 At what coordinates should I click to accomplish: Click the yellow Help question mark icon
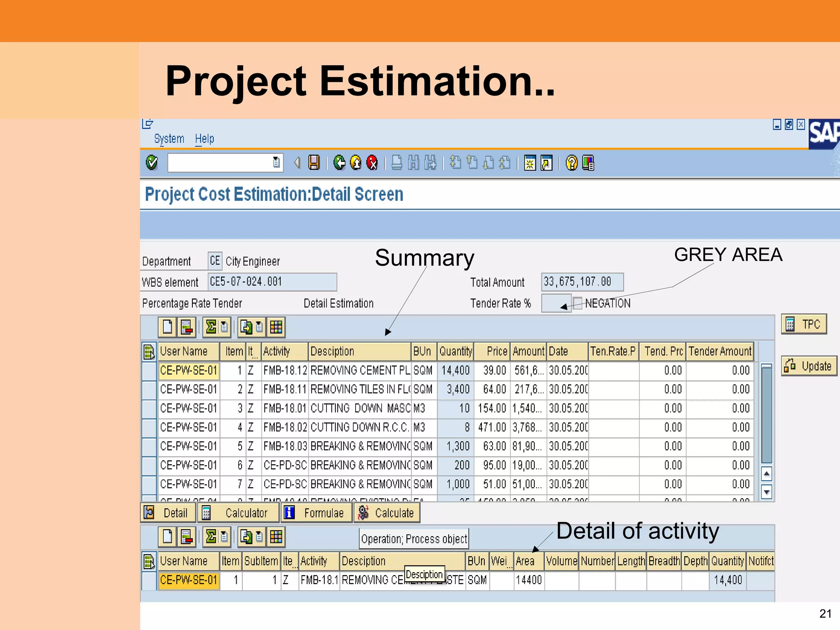[x=571, y=163]
